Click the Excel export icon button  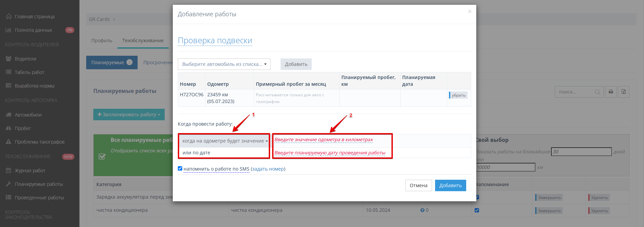click(x=623, y=92)
